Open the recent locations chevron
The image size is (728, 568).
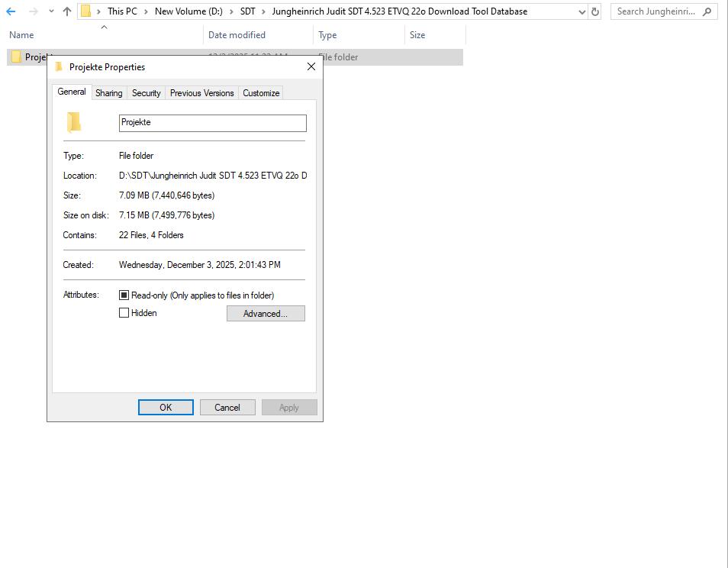click(51, 11)
